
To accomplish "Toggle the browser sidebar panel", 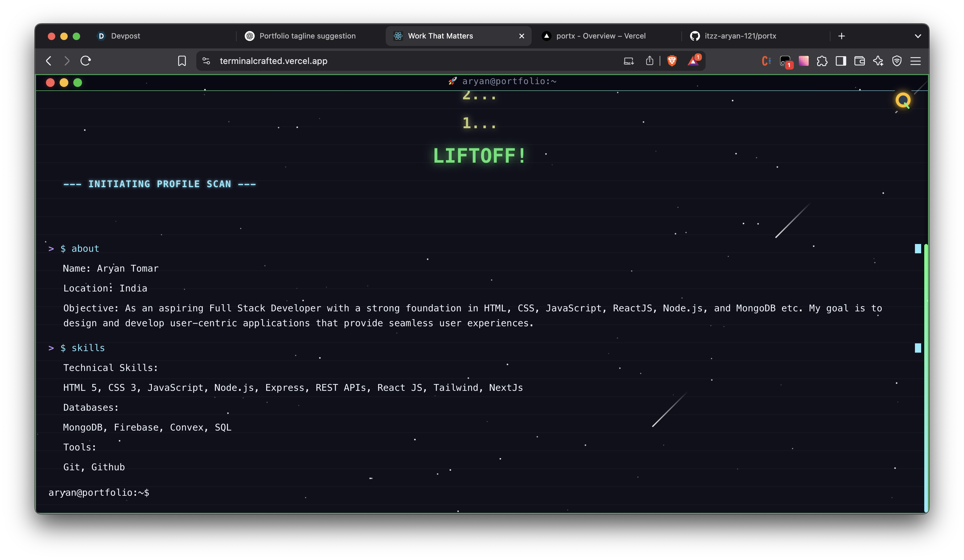I will click(x=840, y=61).
